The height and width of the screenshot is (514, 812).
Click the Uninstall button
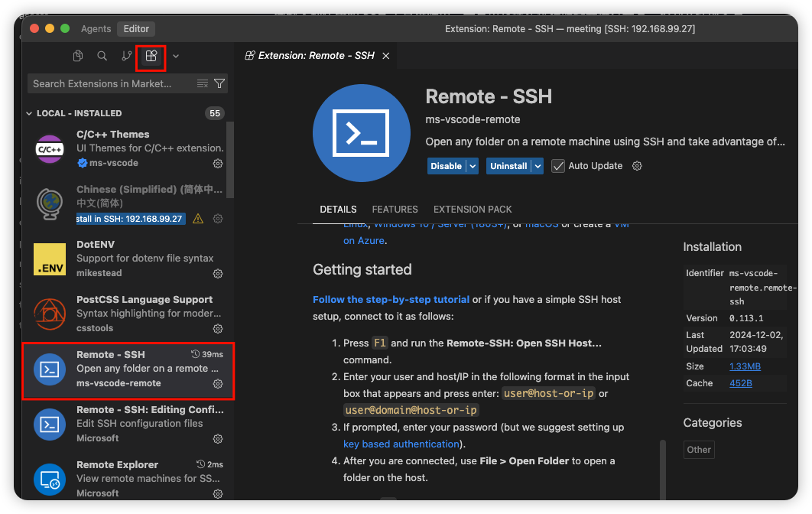508,166
